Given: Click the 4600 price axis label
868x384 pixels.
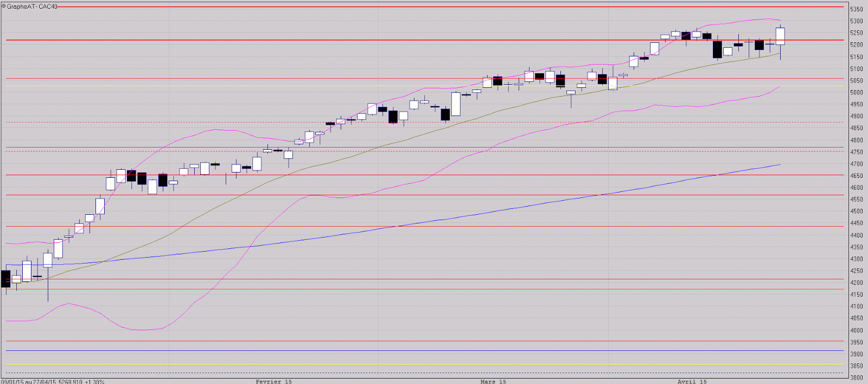Looking at the screenshot, I should point(856,188).
